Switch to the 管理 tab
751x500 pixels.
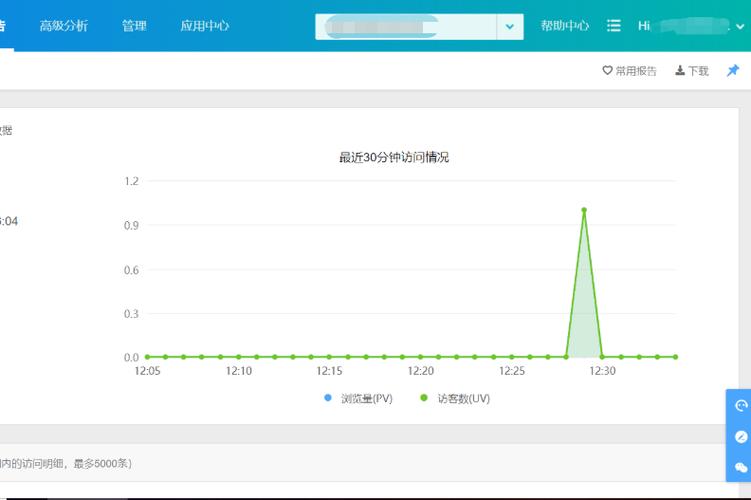(x=134, y=26)
